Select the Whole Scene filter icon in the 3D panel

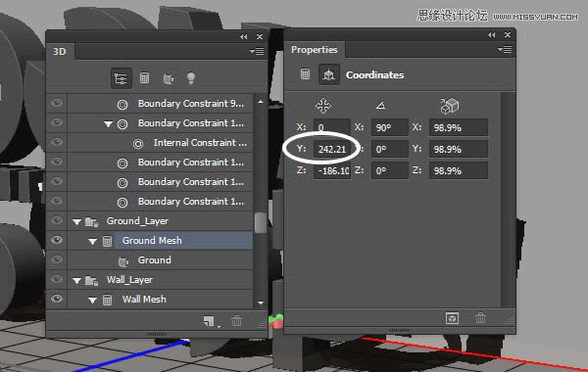click(x=122, y=78)
